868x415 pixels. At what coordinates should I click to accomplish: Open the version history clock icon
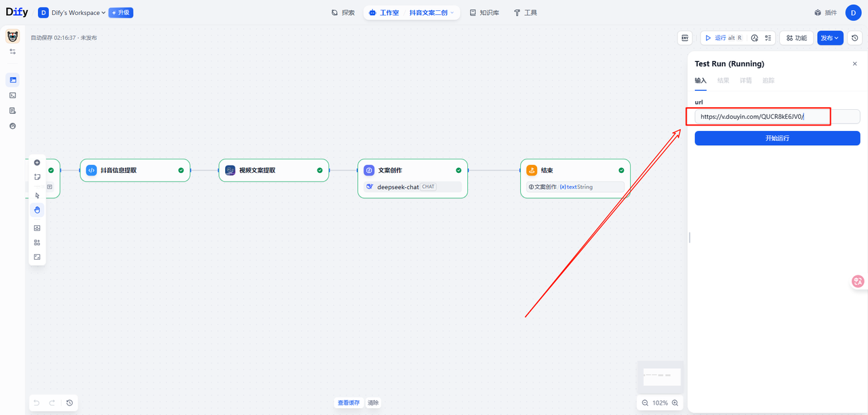click(x=856, y=38)
